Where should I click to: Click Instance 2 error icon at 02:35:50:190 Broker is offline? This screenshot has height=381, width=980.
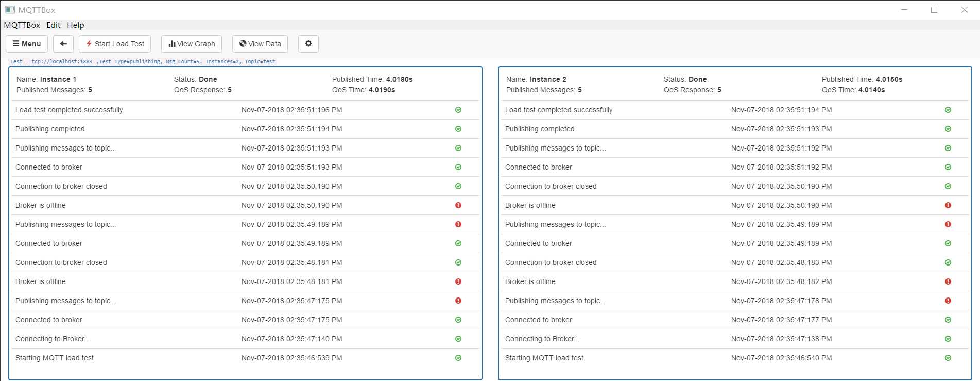(x=948, y=205)
